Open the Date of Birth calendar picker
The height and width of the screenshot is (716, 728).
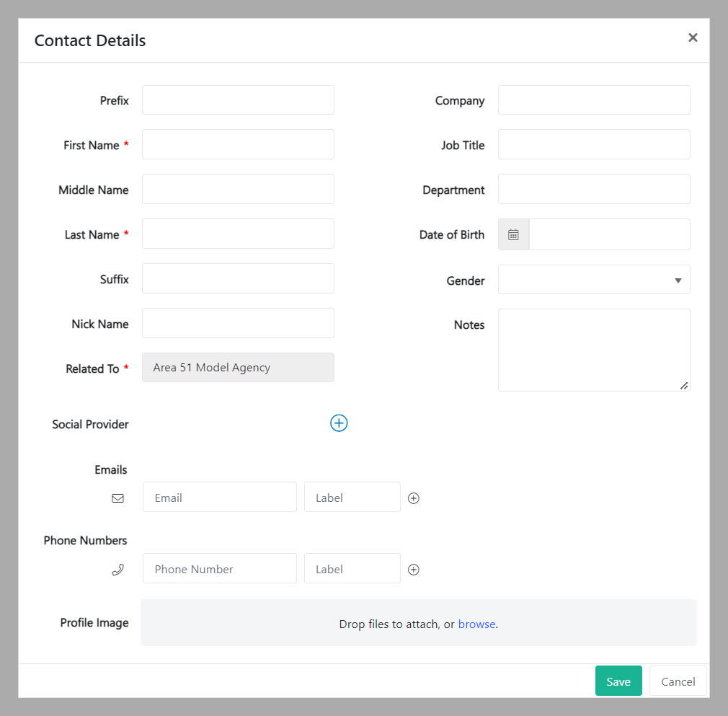coord(513,234)
